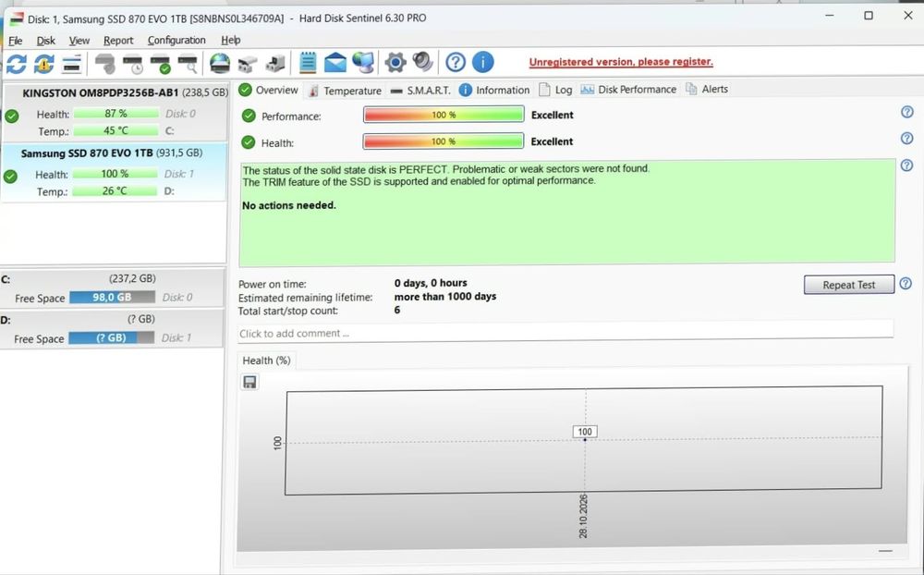This screenshot has height=575, width=924.
Task: Click the help icon beside the Performance bar
Action: click(907, 112)
